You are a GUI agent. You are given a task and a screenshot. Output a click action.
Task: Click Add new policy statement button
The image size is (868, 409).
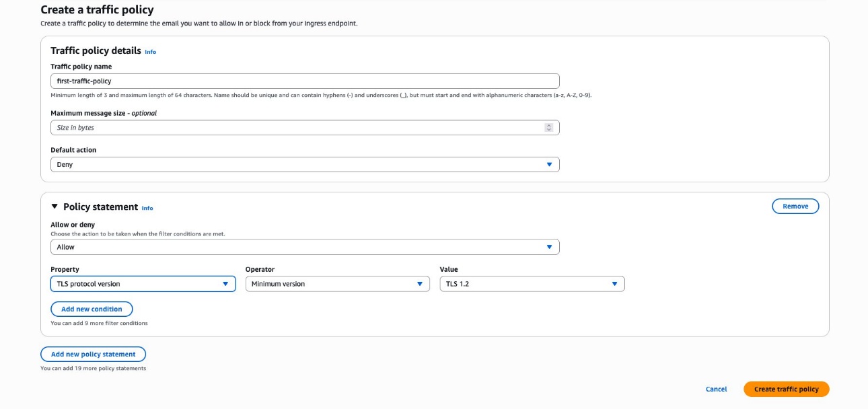tap(93, 355)
